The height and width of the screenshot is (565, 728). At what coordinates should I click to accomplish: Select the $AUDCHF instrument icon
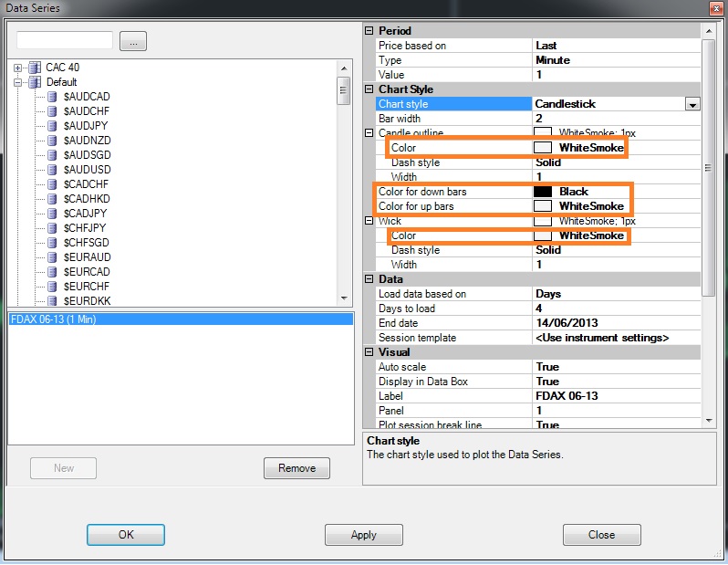click(x=53, y=111)
